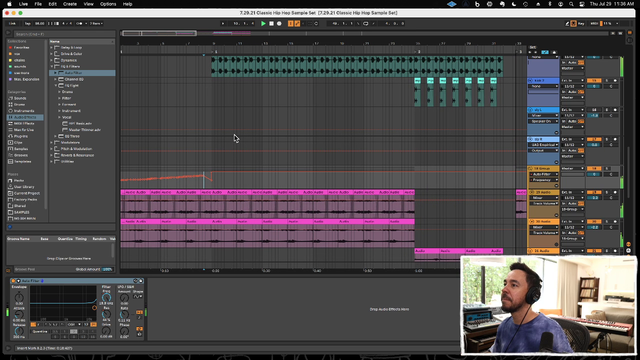Screen dimensions: 640x360
Task: Select the Samples category icon
Action: [x=10, y=149]
